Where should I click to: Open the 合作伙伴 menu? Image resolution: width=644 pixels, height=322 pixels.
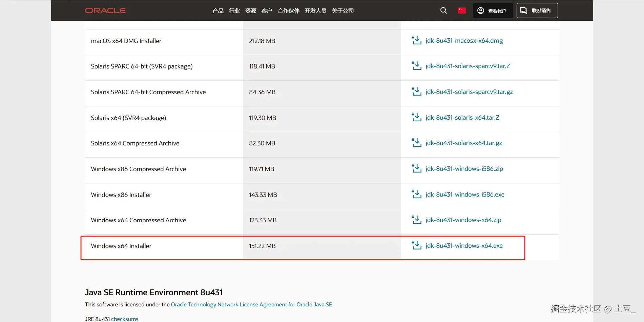point(288,11)
